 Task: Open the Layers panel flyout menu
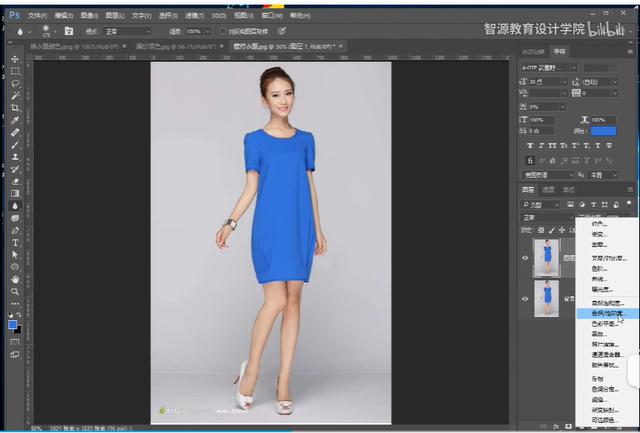629,189
